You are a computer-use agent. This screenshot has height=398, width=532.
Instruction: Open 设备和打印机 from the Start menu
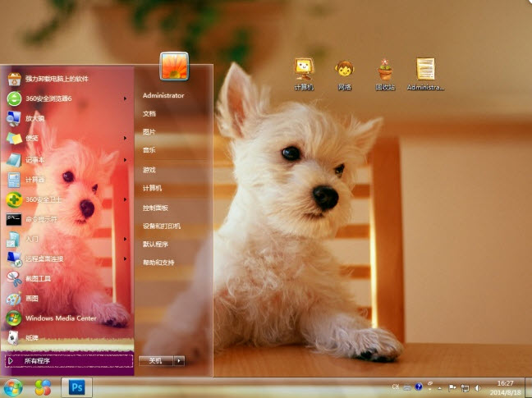161,226
